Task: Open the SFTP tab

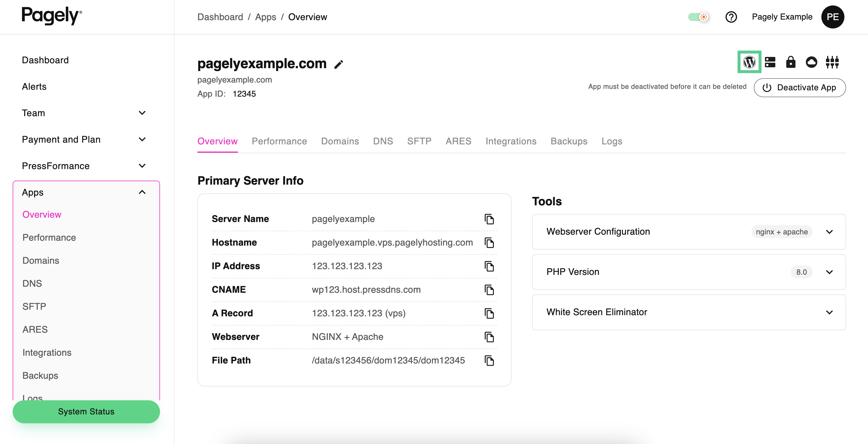Action: [x=419, y=141]
